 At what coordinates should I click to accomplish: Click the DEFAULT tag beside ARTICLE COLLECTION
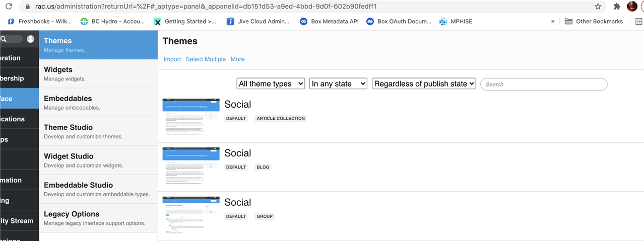[236, 118]
